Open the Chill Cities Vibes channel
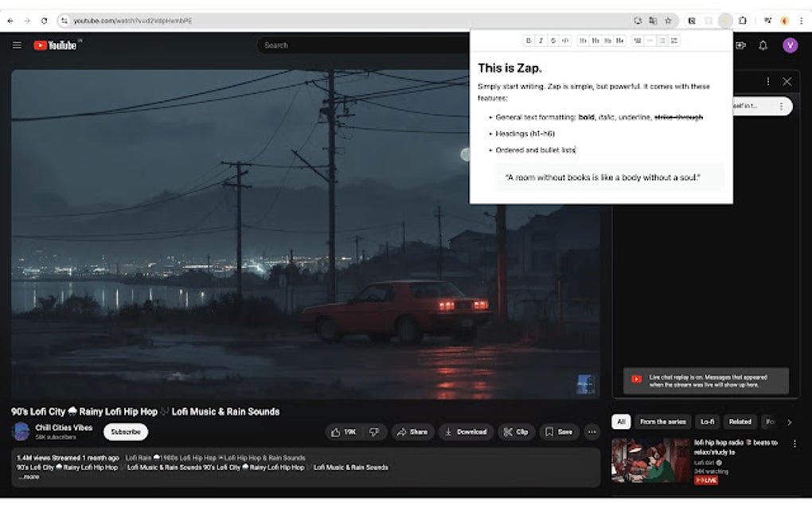Image resolution: width=812 pixels, height=508 pixels. [67, 428]
